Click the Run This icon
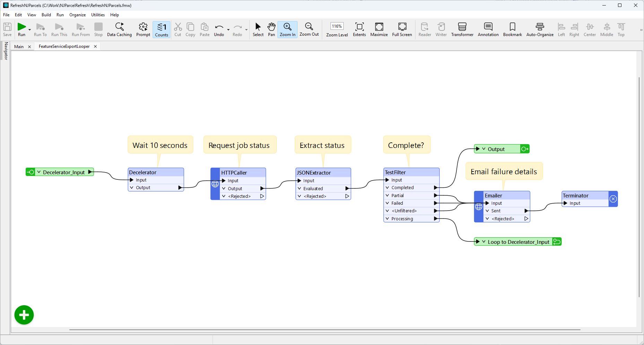The image size is (644, 345). pyautogui.click(x=59, y=29)
